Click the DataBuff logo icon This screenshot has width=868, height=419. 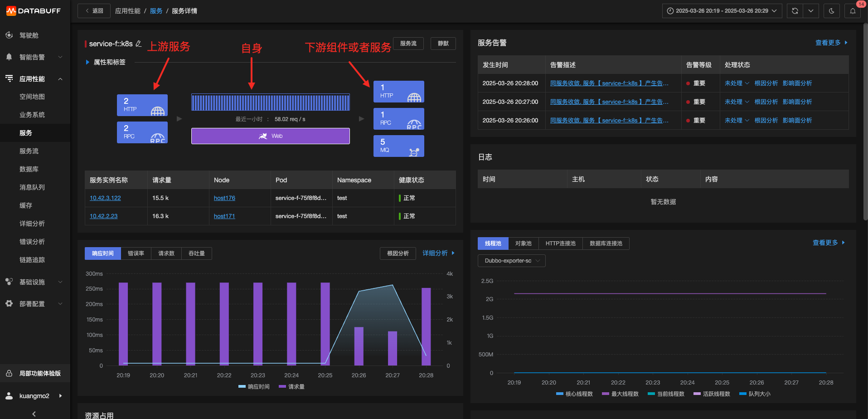tap(11, 11)
